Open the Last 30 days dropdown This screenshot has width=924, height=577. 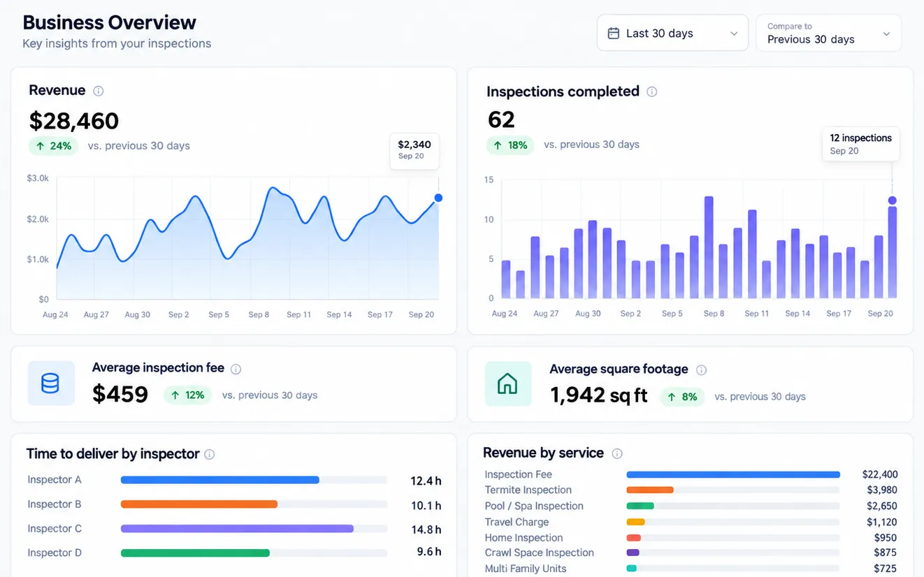672,33
